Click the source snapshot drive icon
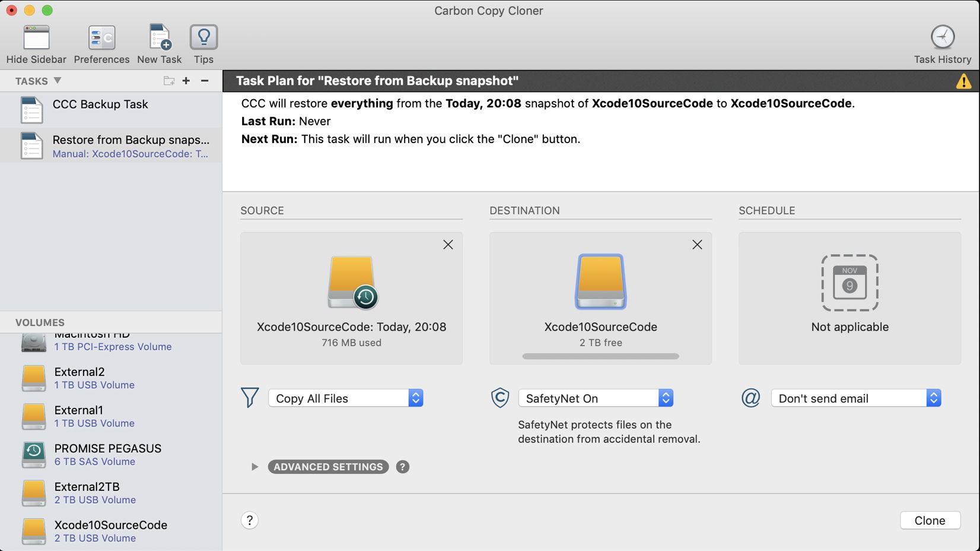The image size is (980, 551). [x=352, y=283]
